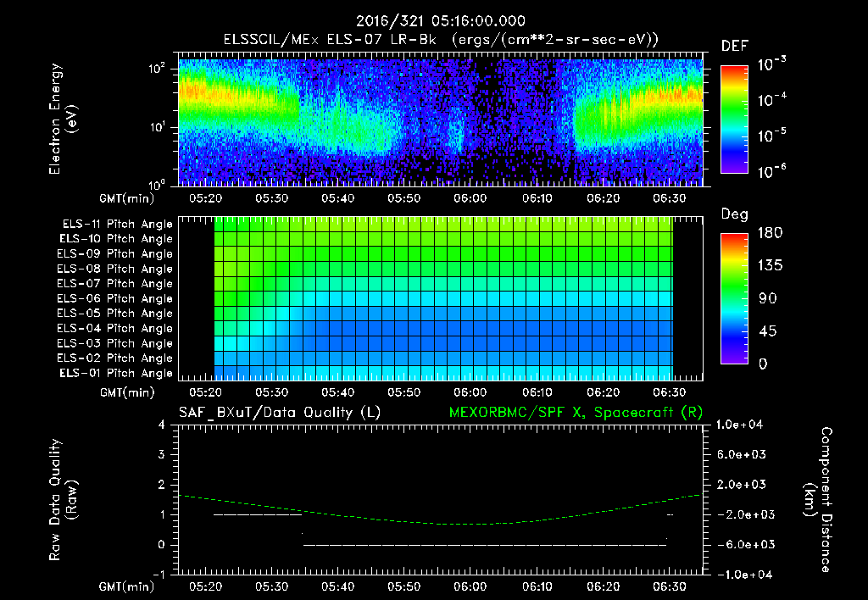Click 05:20 time label under electron spectrogram
The width and height of the screenshot is (868, 600).
(x=205, y=198)
